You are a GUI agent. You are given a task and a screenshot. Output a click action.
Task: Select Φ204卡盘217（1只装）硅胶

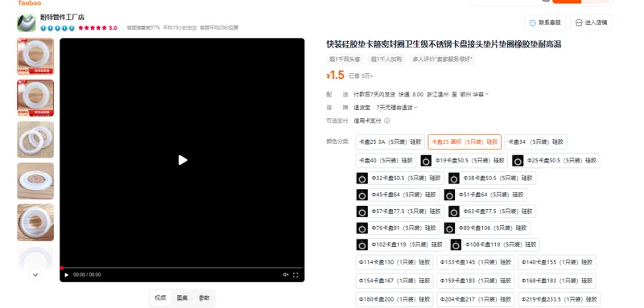click(475, 299)
